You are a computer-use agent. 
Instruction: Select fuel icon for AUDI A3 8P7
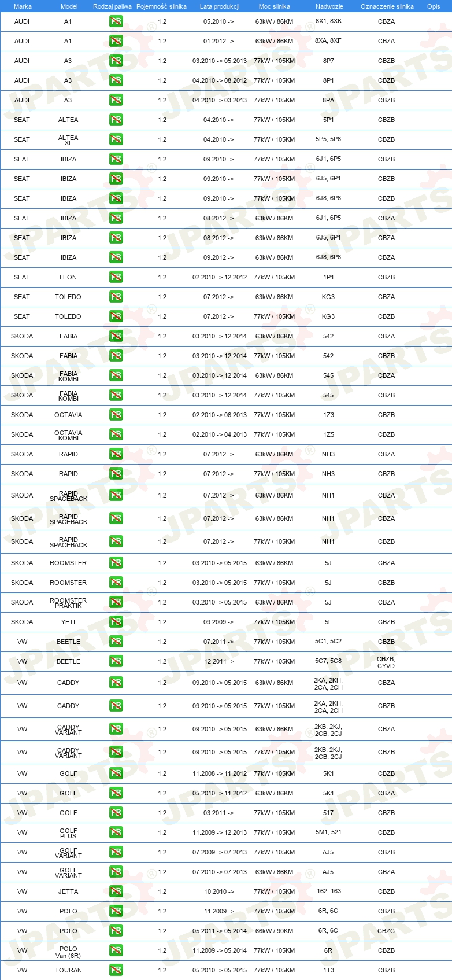[x=116, y=61]
